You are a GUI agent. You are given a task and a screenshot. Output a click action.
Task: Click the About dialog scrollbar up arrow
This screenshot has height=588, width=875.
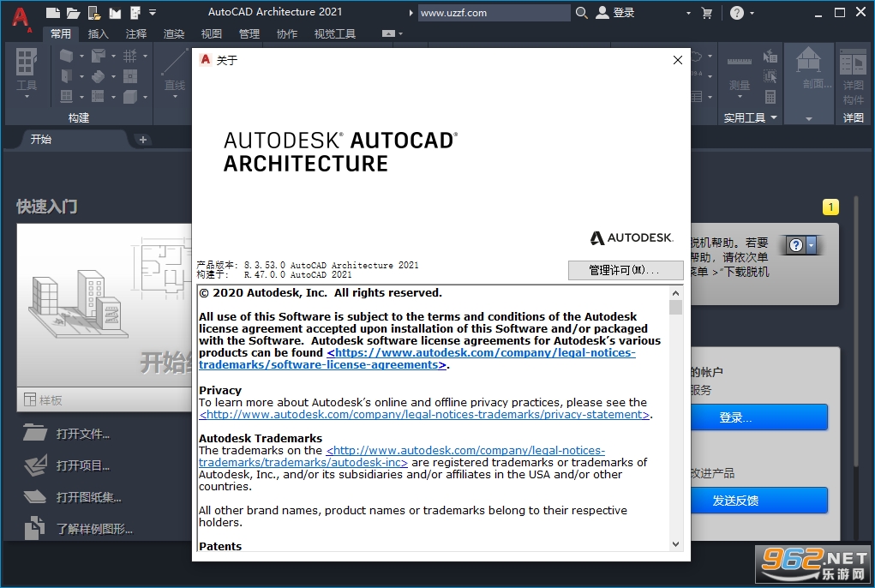pos(675,293)
